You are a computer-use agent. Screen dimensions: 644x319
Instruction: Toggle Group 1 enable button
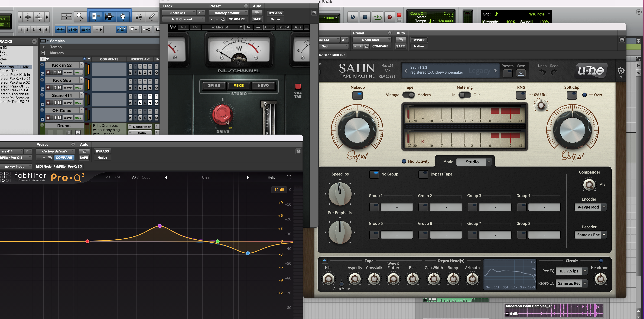pos(374,207)
